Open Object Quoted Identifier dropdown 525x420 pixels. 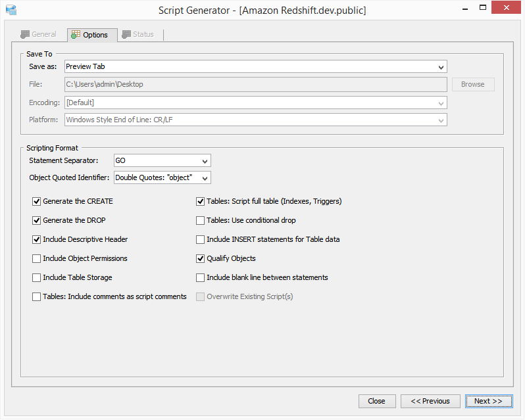tap(205, 177)
